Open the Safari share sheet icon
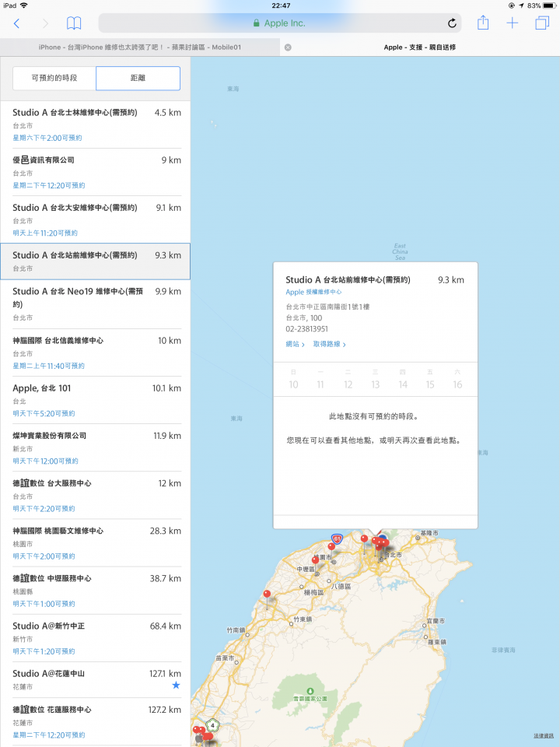This screenshot has height=747, width=560. (483, 23)
